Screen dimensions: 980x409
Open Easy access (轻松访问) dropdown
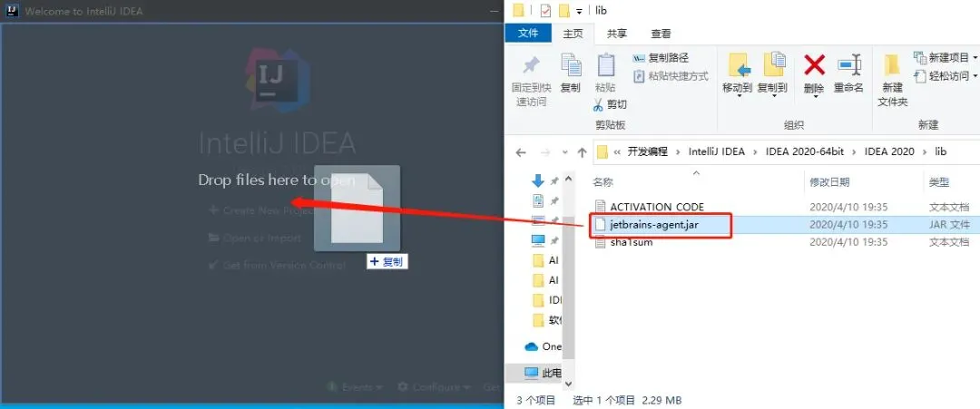pyautogui.click(x=946, y=76)
